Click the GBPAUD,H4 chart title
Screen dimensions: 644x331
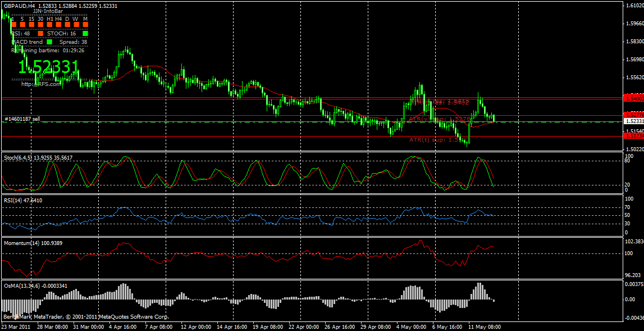tap(19, 6)
